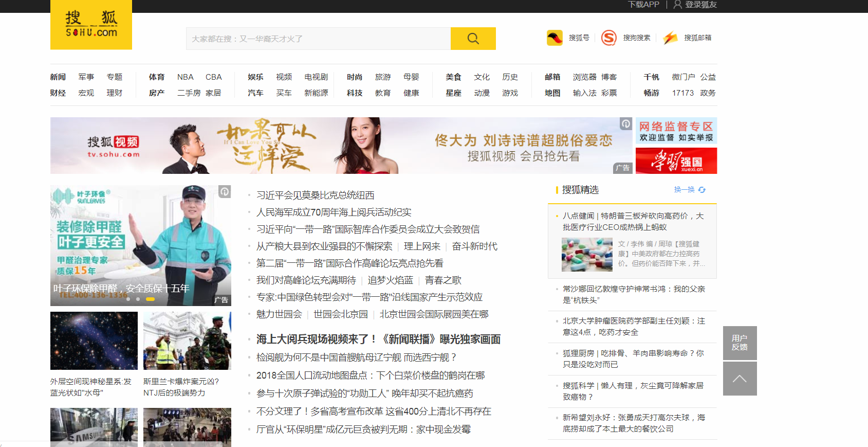
Task: Open the 新闻 navigation item
Action: click(x=58, y=77)
